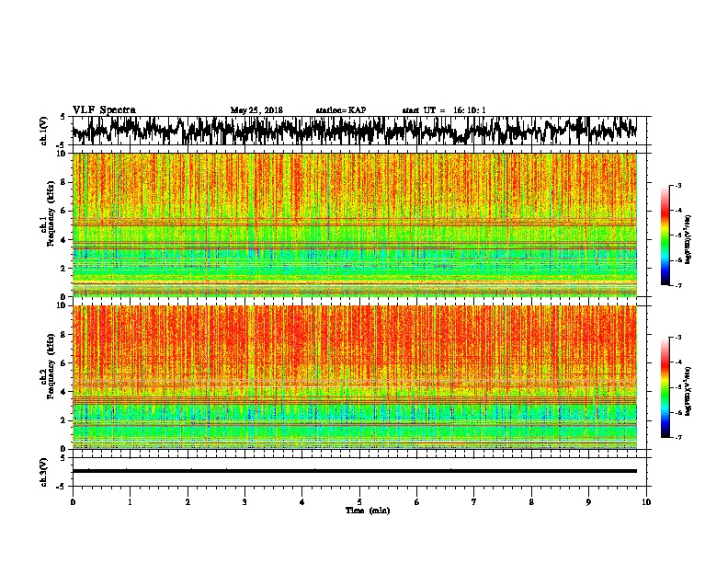Select the "start UT = 16:10:1" text
The image size is (728, 563).
click(444, 110)
